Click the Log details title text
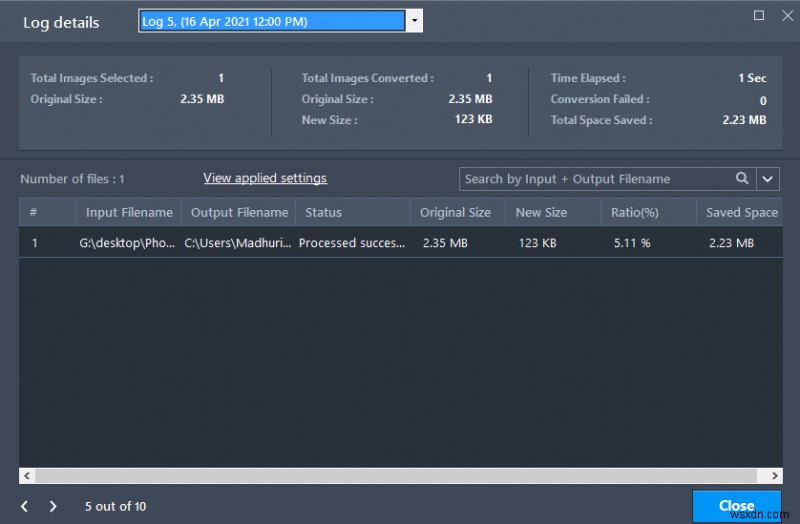800x524 pixels. [61, 22]
